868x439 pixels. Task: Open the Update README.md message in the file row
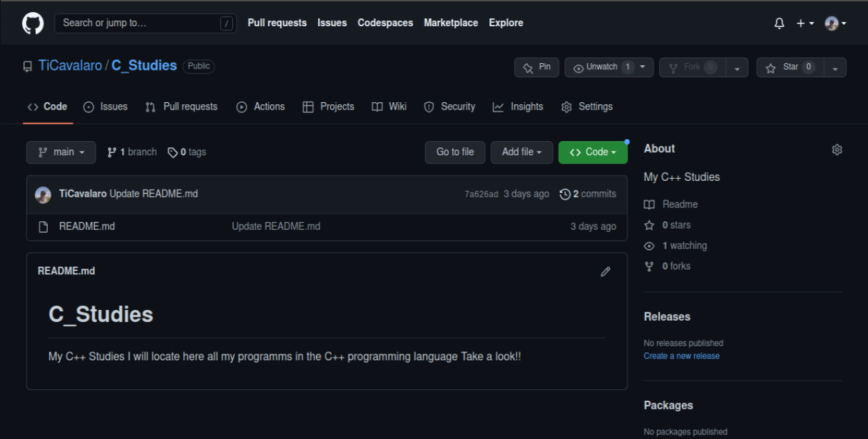click(x=276, y=227)
